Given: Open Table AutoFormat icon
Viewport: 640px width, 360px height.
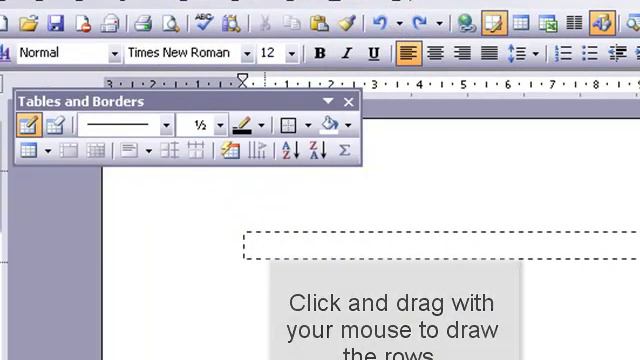Looking at the screenshot, I should click(x=230, y=151).
